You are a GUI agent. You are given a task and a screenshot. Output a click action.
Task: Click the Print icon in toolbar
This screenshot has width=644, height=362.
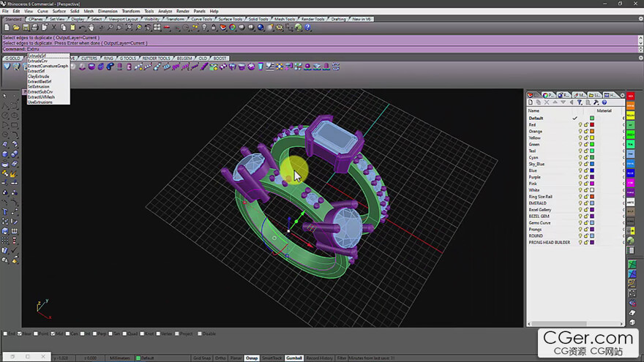pos(35,28)
